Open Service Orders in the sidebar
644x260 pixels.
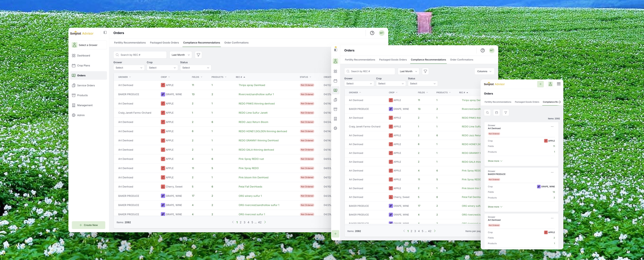[86, 86]
